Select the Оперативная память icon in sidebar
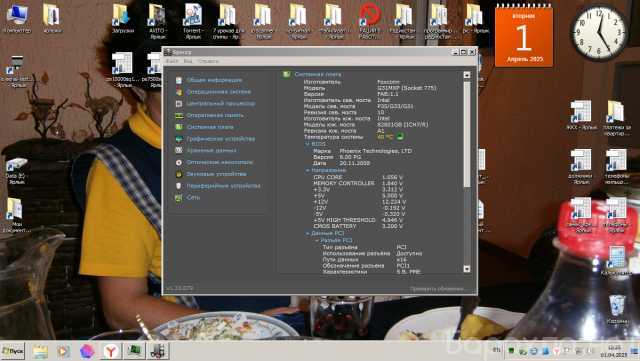This screenshot has width=640, height=361. (x=179, y=116)
